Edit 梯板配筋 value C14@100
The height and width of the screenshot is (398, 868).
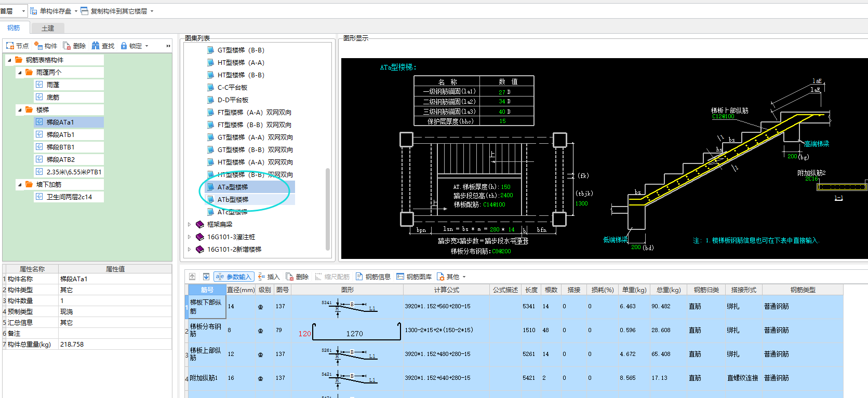pos(494,204)
